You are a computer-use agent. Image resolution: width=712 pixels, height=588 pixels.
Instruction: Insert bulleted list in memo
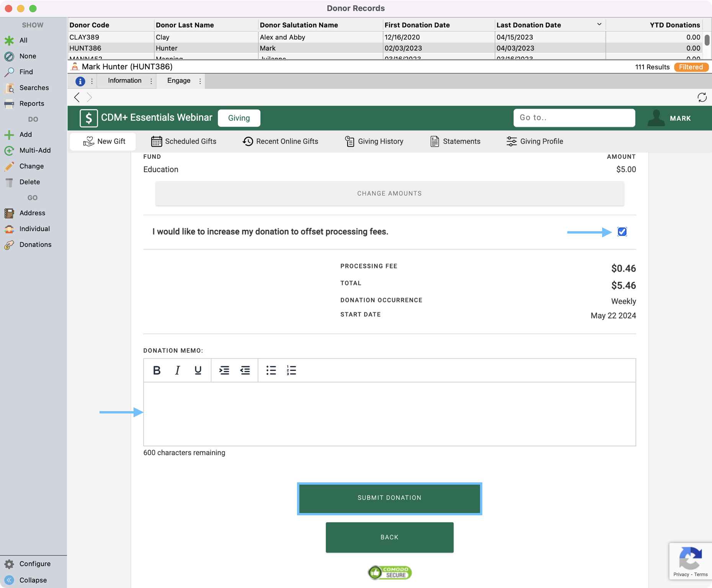tap(271, 370)
